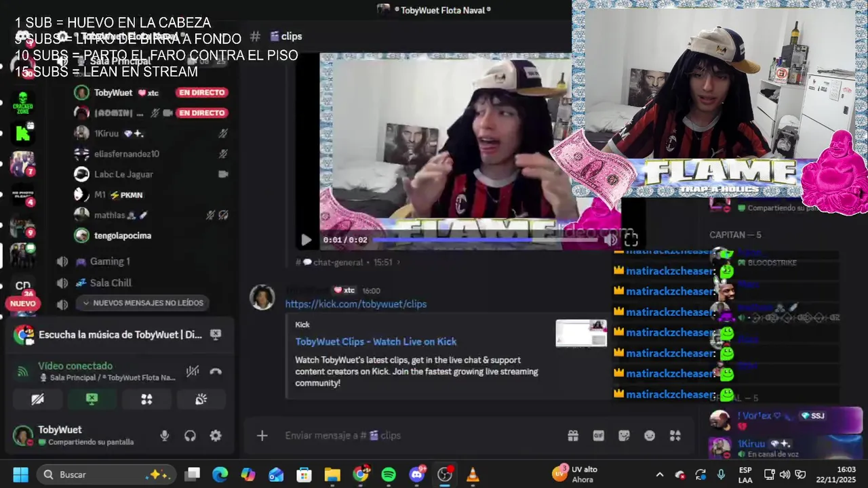This screenshot has width=868, height=488.
Task: Select 1Kiruu in the member list
Action: (785, 448)
